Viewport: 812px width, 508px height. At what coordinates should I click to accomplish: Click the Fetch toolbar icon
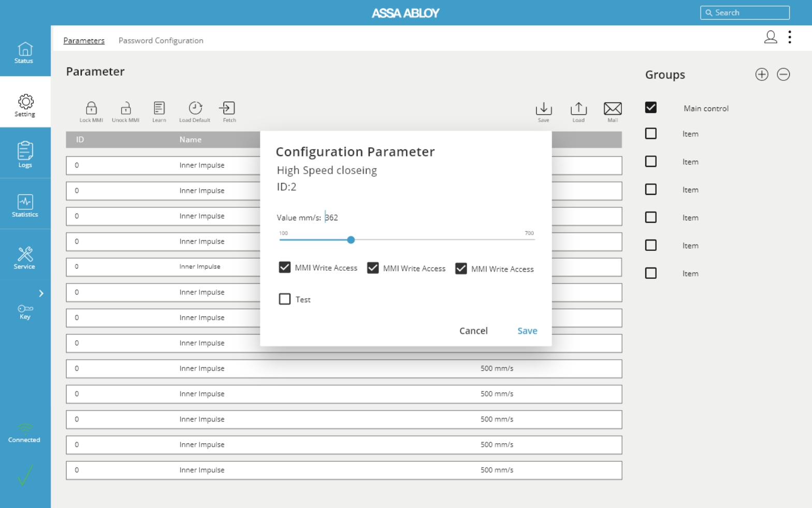[x=227, y=108]
